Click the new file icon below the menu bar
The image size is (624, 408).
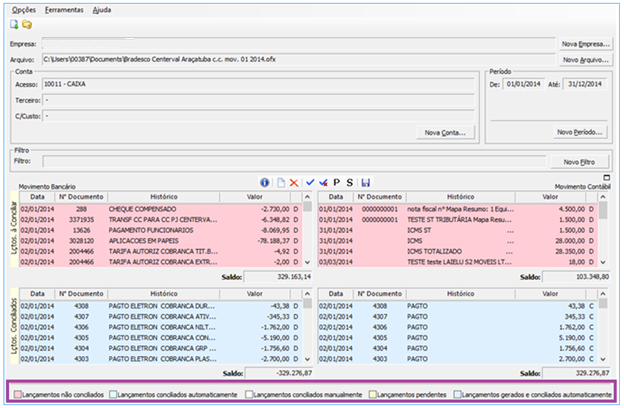pos(14,24)
